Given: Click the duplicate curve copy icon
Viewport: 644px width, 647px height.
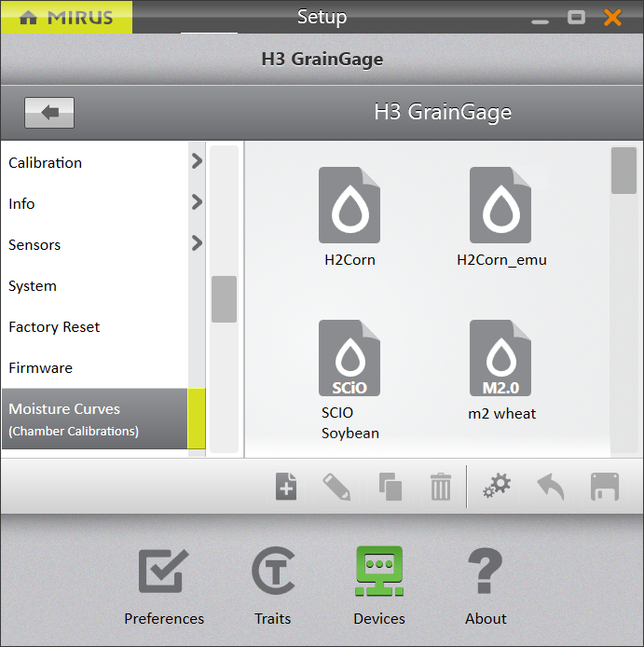Looking at the screenshot, I should (389, 487).
